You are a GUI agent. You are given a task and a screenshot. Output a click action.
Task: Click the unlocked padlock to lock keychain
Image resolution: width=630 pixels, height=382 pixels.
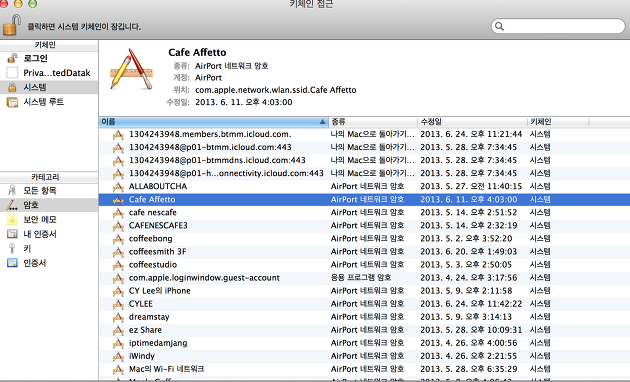[12, 25]
